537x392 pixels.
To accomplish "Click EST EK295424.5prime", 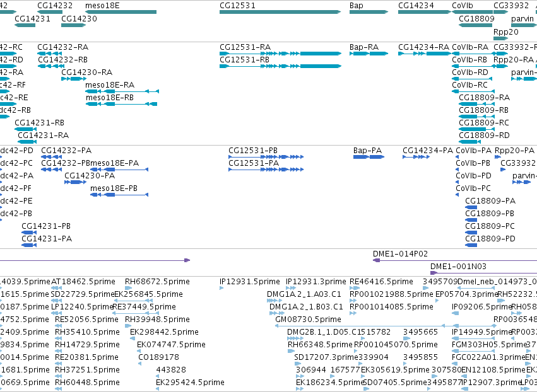I will click(x=190, y=383).
